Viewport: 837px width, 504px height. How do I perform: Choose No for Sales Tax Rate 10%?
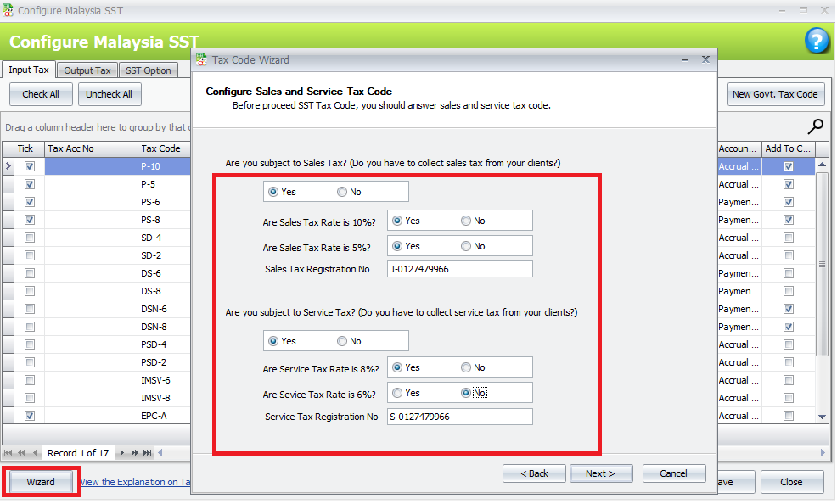tap(466, 221)
